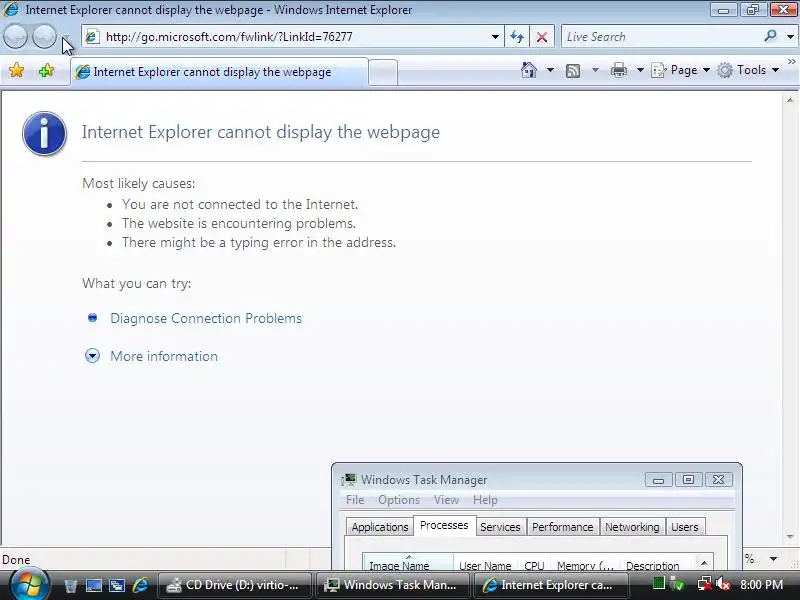
Task: Click Diagnose Connection Problems link
Action: coord(206,318)
